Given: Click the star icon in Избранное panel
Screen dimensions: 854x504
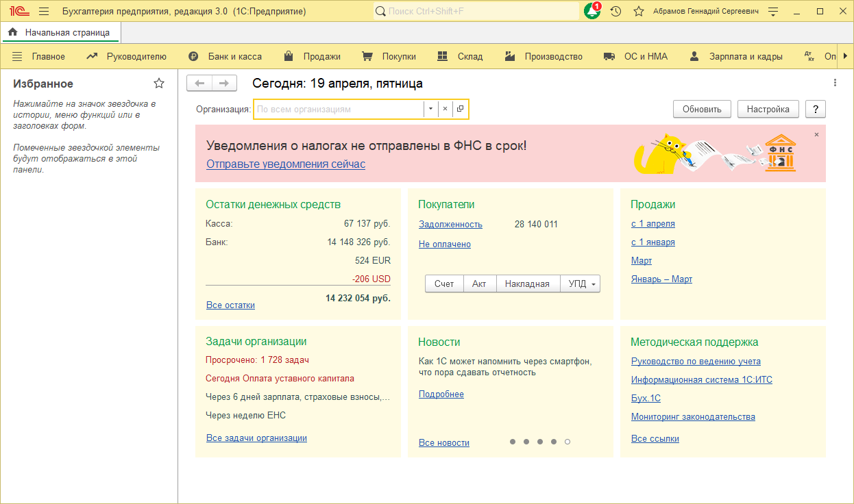Looking at the screenshot, I should [159, 84].
